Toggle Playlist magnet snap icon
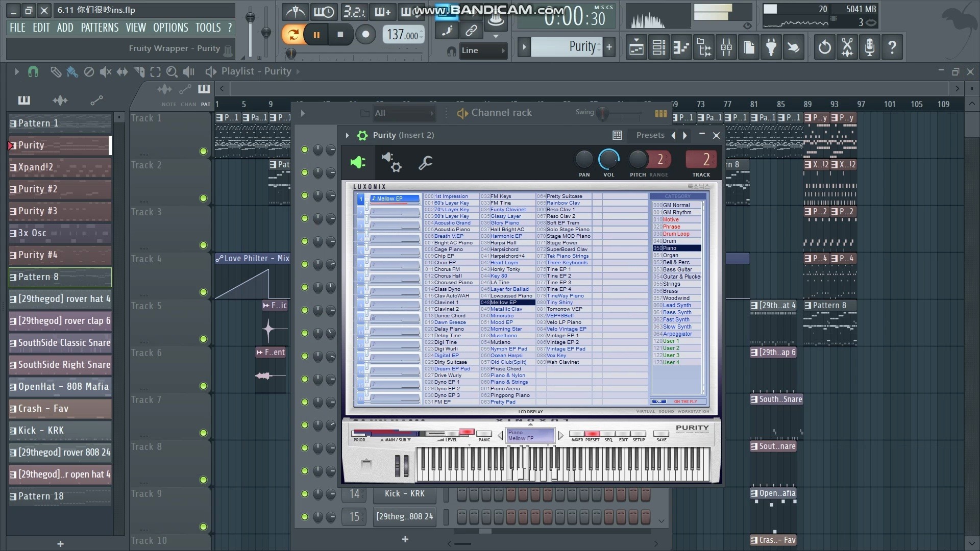980x551 pixels. [x=33, y=72]
